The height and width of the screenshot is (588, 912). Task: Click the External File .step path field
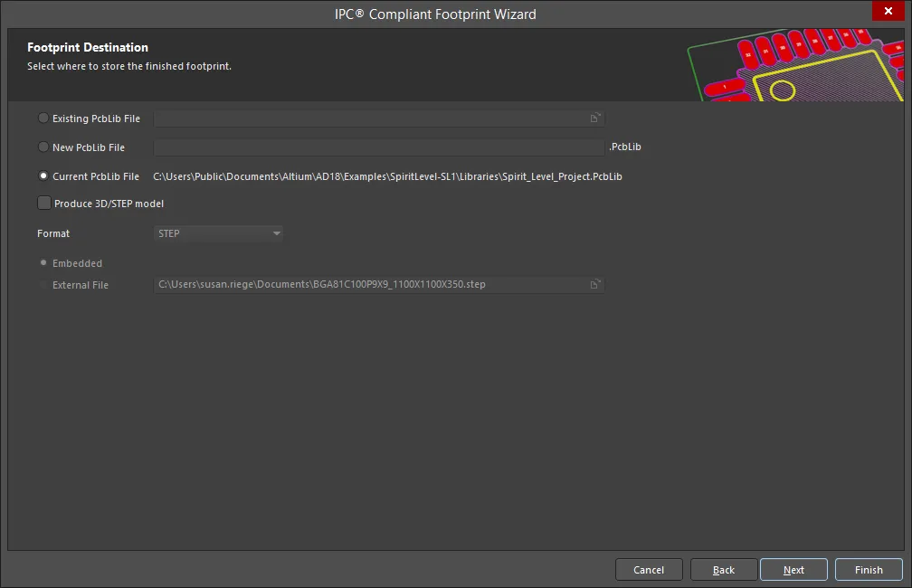(x=369, y=285)
